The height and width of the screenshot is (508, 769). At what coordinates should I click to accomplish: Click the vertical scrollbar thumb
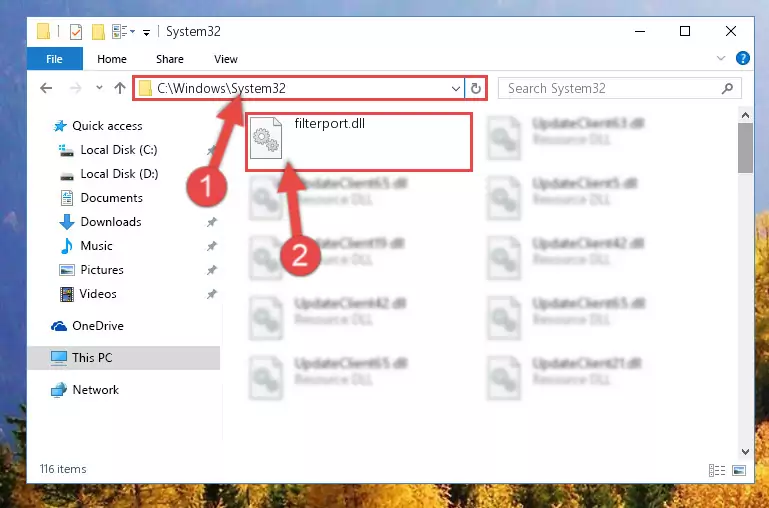click(x=745, y=148)
